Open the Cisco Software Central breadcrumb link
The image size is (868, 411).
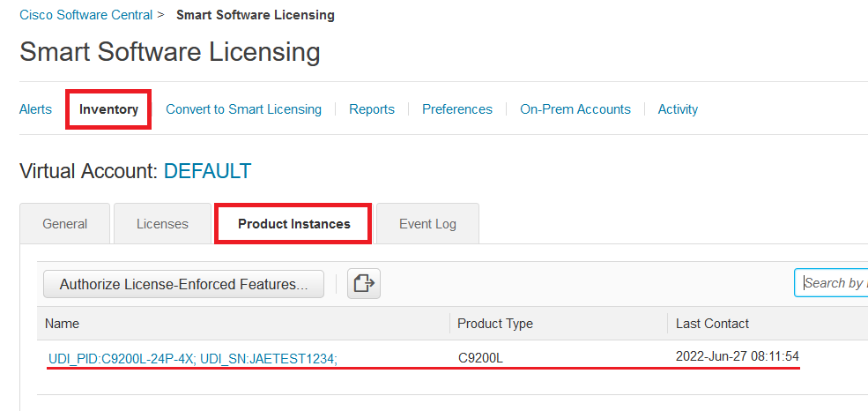tap(86, 15)
